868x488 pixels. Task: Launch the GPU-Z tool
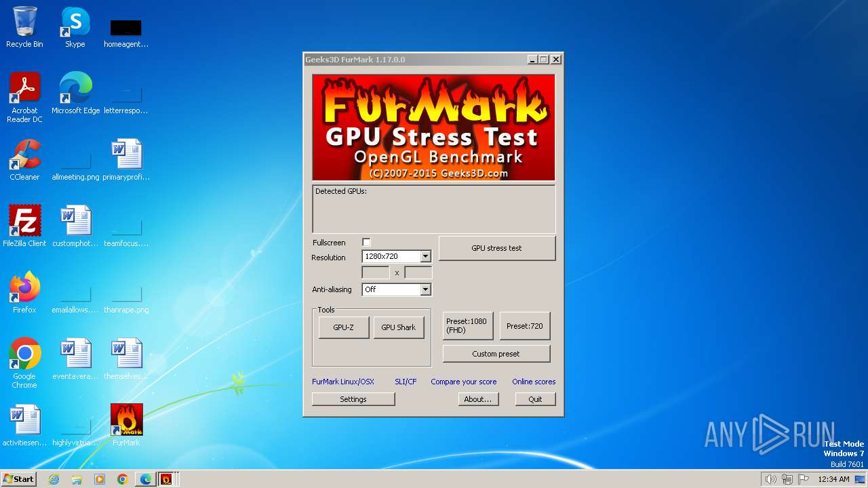(344, 327)
